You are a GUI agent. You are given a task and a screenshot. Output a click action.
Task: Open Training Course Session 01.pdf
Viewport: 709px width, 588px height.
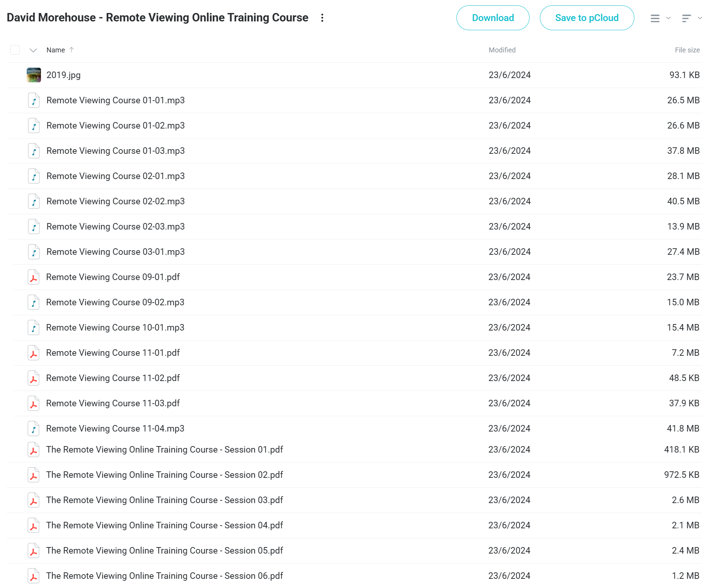[165, 450]
